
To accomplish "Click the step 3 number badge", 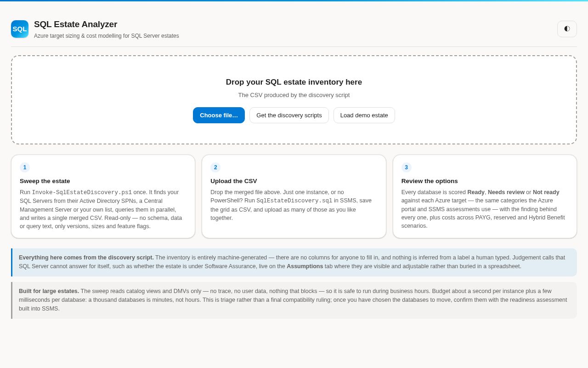I will [x=407, y=167].
